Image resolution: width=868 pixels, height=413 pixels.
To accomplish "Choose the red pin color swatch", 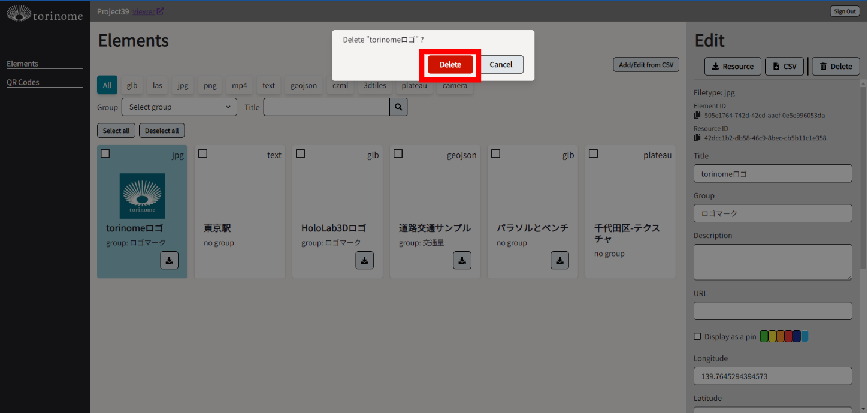I will [788, 336].
